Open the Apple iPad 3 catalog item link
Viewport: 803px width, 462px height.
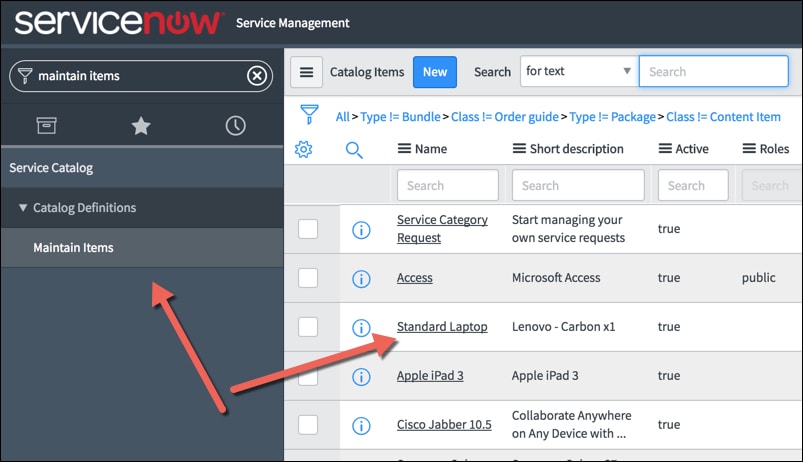(x=430, y=375)
